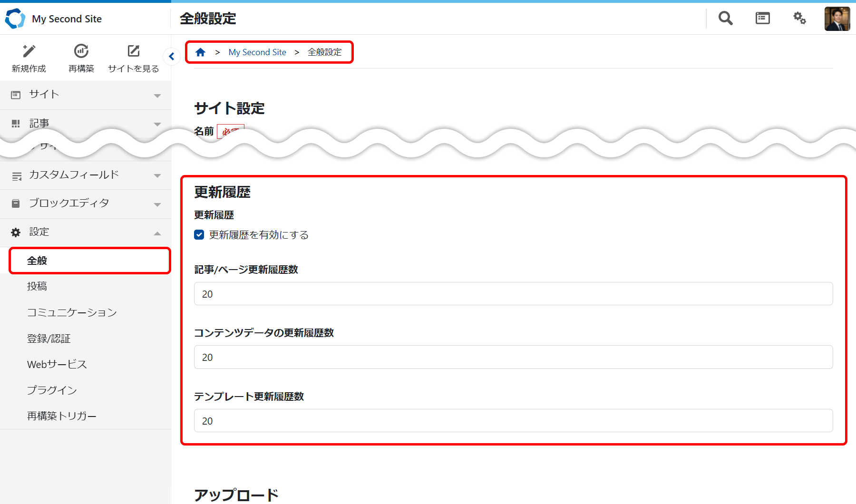Select Webサービス in the settings submenu
Image resolution: width=856 pixels, height=504 pixels.
coord(57,364)
